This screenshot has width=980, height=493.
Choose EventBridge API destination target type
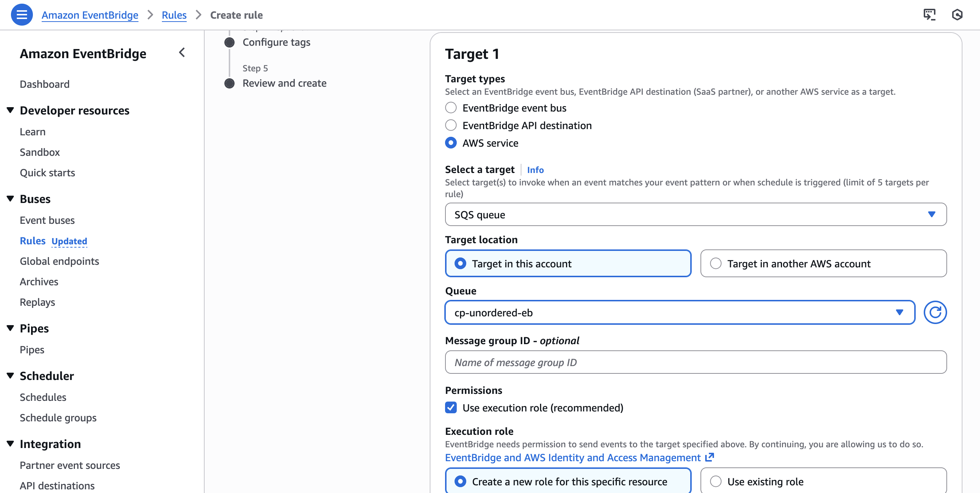tap(451, 126)
